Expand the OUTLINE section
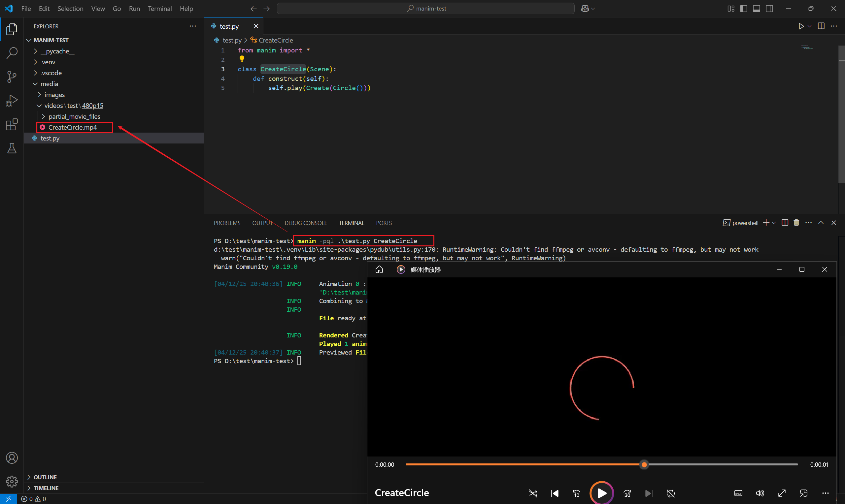The height and width of the screenshot is (504, 845). pyautogui.click(x=45, y=477)
